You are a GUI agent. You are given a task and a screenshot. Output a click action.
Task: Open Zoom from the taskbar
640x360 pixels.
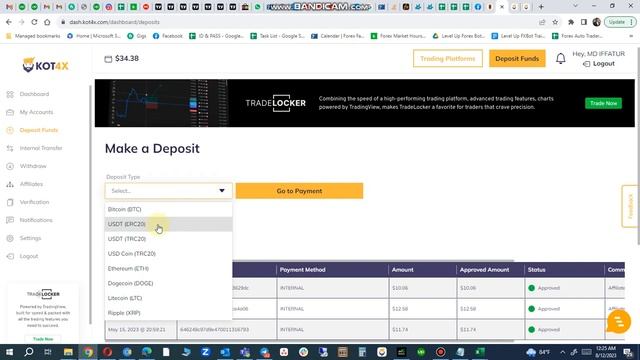205,352
